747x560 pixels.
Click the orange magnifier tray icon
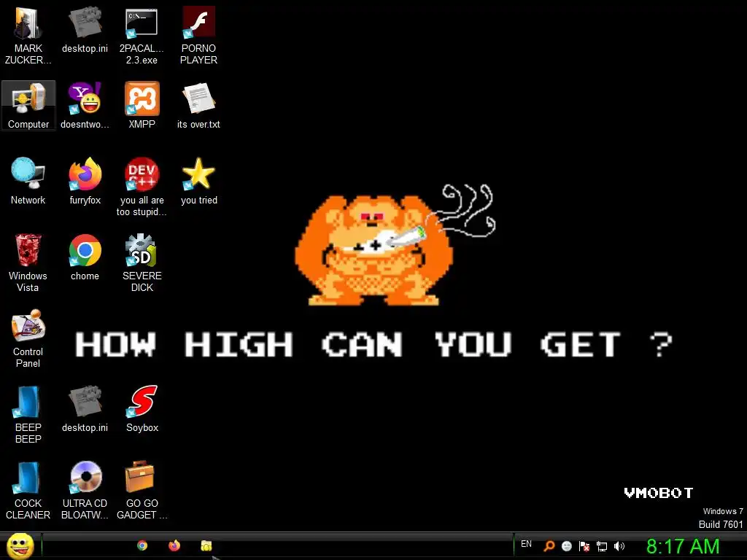click(x=549, y=546)
